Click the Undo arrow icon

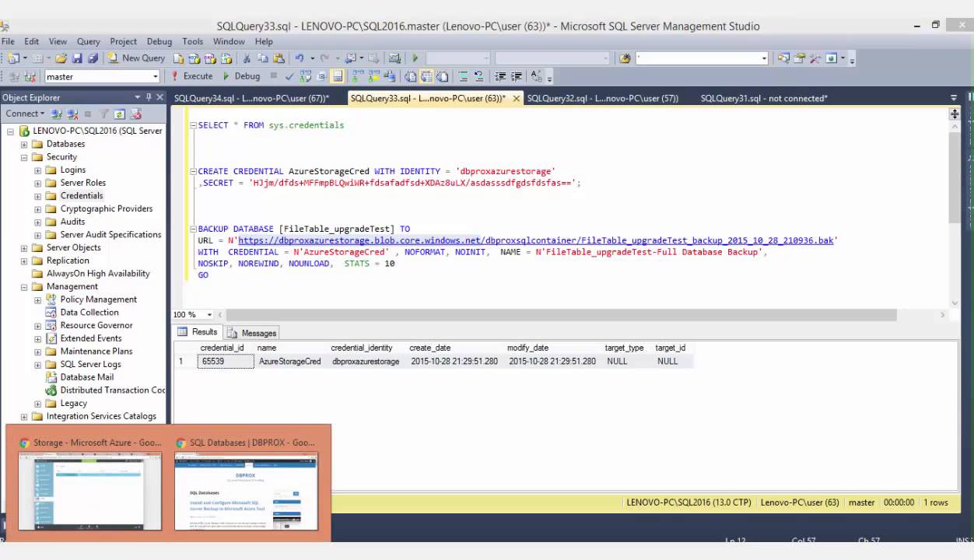[x=300, y=58]
